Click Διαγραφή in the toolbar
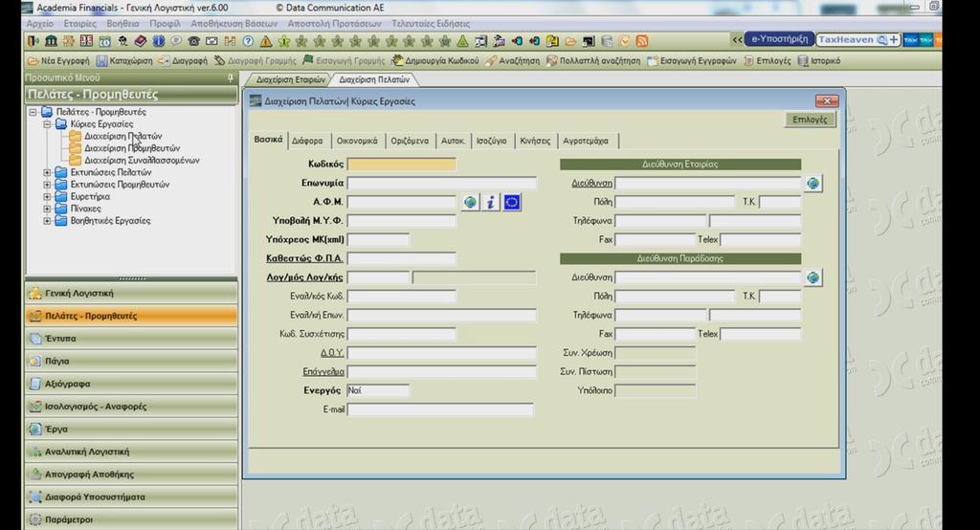This screenshot has height=530, width=980. click(183, 60)
